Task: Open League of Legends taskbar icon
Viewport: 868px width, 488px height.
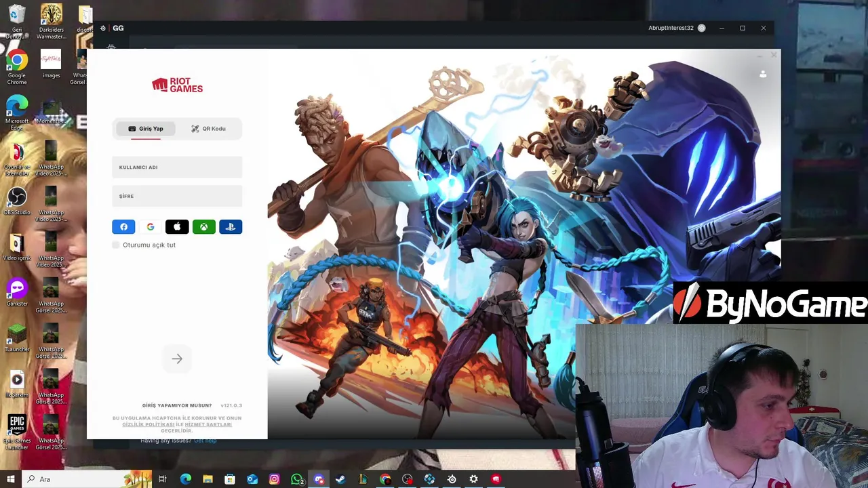Action: pos(363,479)
